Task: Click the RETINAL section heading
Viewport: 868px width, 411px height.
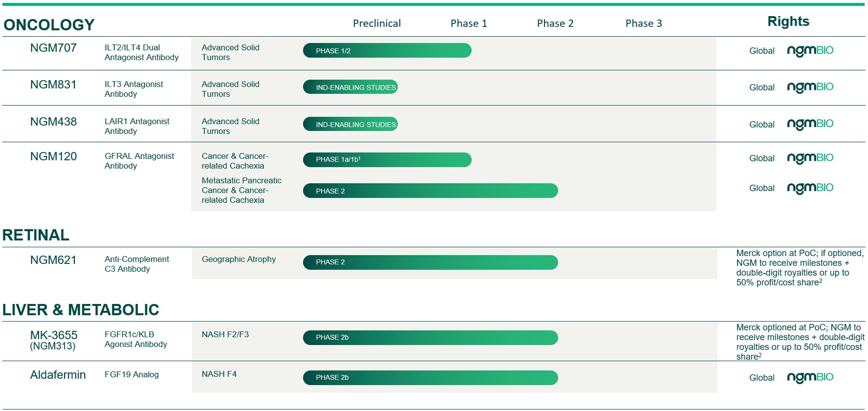Action: pyautogui.click(x=36, y=235)
